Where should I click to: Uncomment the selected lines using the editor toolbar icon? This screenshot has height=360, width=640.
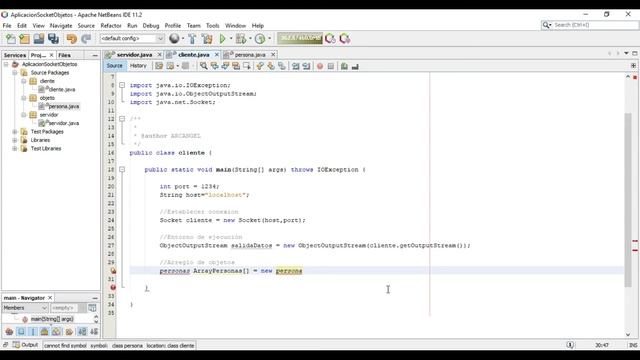[x=355, y=66]
